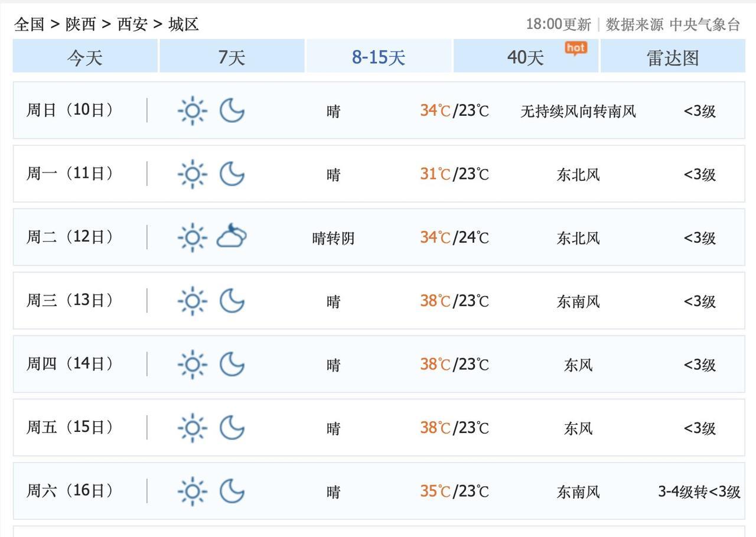
Task: Open the 雷达图 tab
Action: (673, 57)
